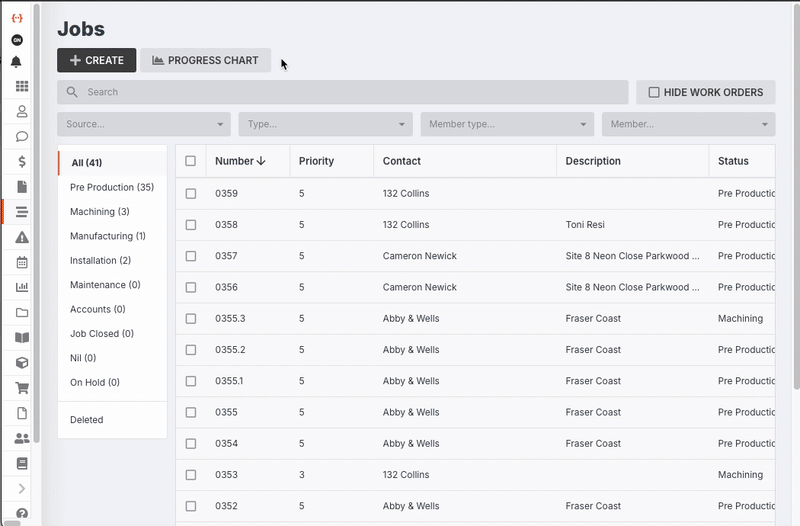Show the Deleted jobs list
The image size is (800, 526).
coord(113,420)
